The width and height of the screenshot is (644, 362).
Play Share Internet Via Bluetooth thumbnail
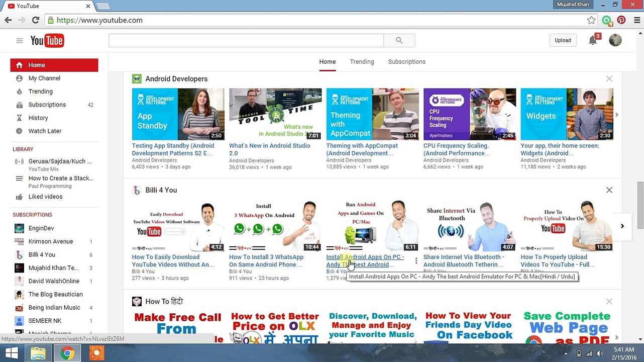click(470, 226)
